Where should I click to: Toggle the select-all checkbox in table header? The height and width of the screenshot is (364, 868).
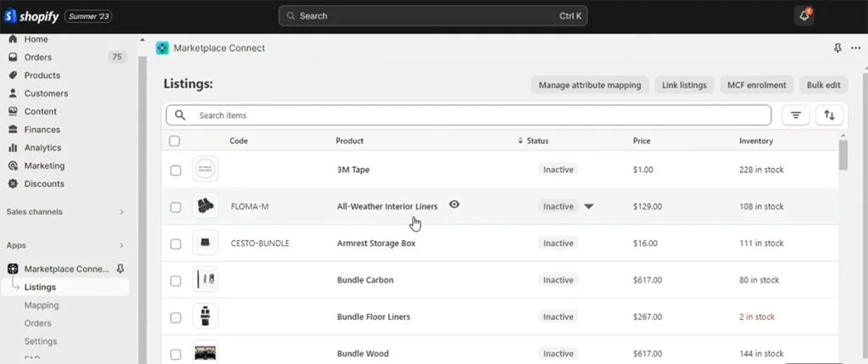coord(175,141)
